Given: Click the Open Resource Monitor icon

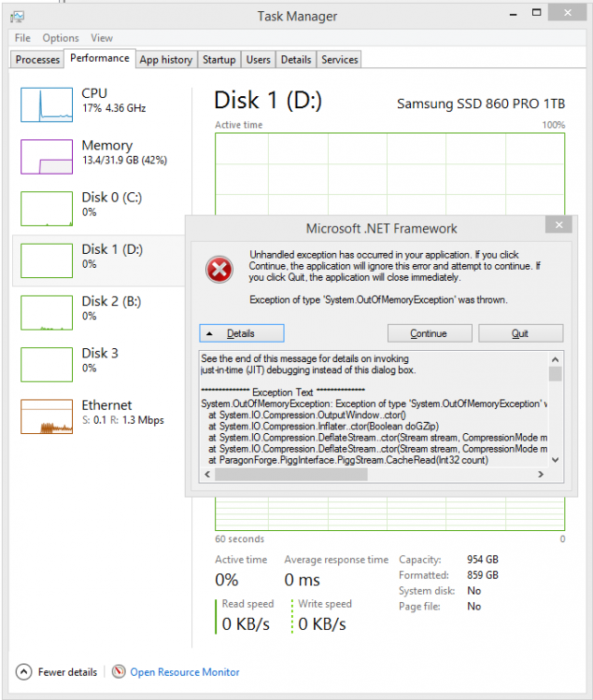Looking at the screenshot, I should 119,672.
